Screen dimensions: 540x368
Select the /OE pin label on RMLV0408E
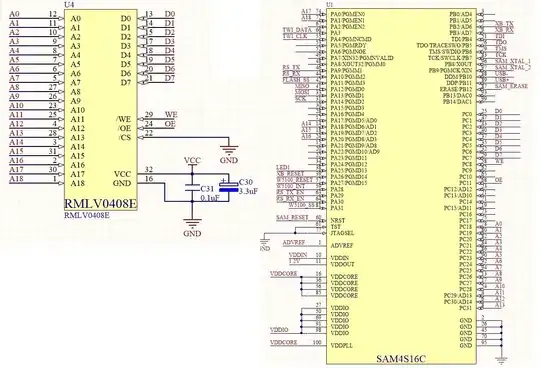coord(123,128)
